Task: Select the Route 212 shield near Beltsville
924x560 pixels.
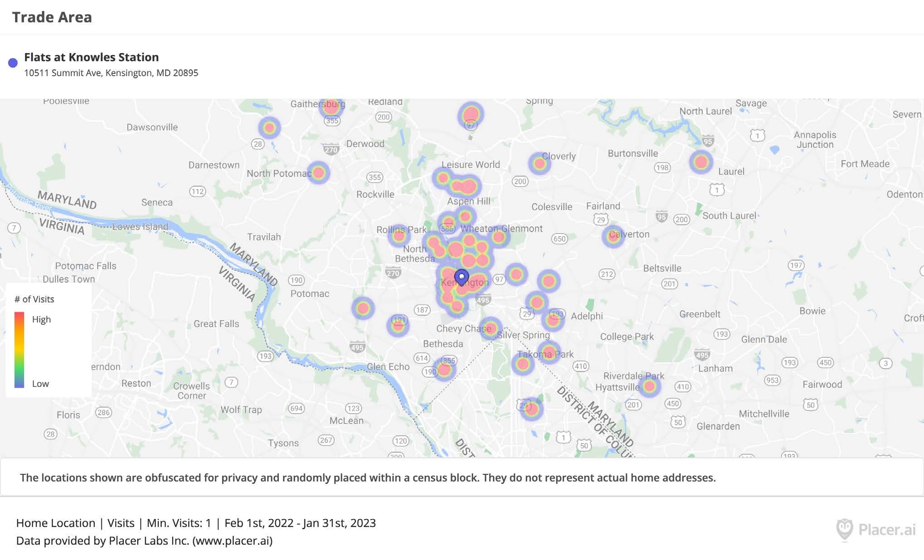Action: point(607,274)
